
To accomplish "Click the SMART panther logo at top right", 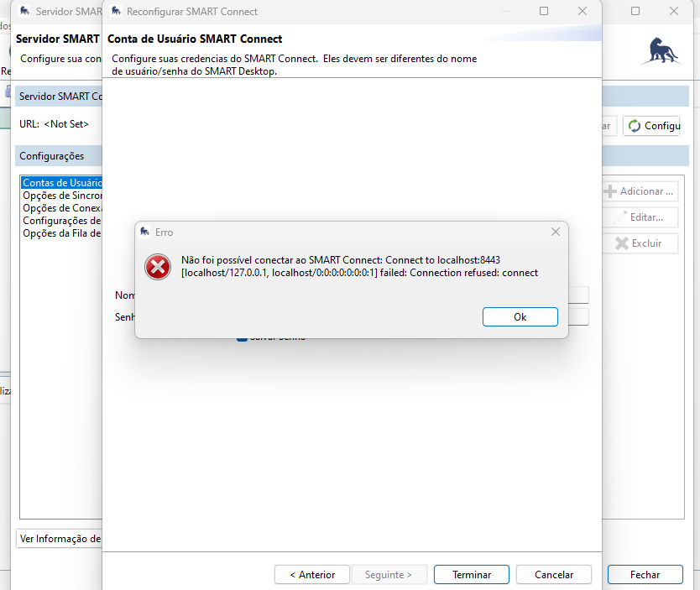I will pyautogui.click(x=661, y=52).
